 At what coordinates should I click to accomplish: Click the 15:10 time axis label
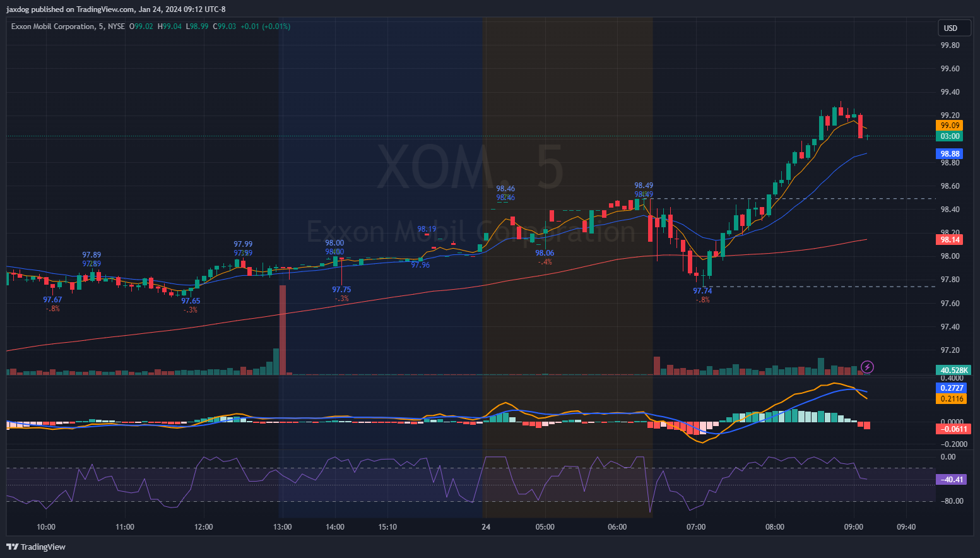pyautogui.click(x=387, y=527)
